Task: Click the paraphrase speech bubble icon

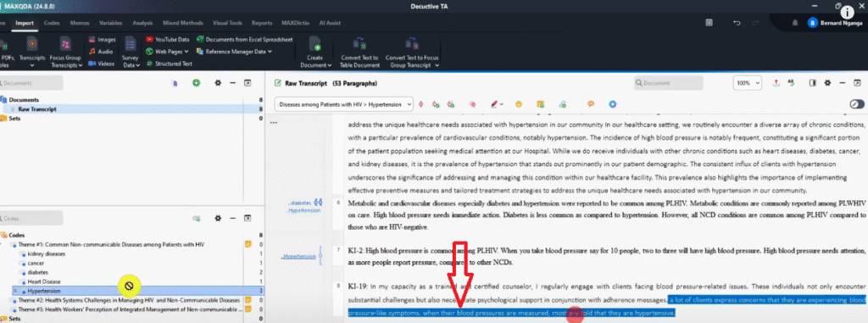Action: pos(591,104)
